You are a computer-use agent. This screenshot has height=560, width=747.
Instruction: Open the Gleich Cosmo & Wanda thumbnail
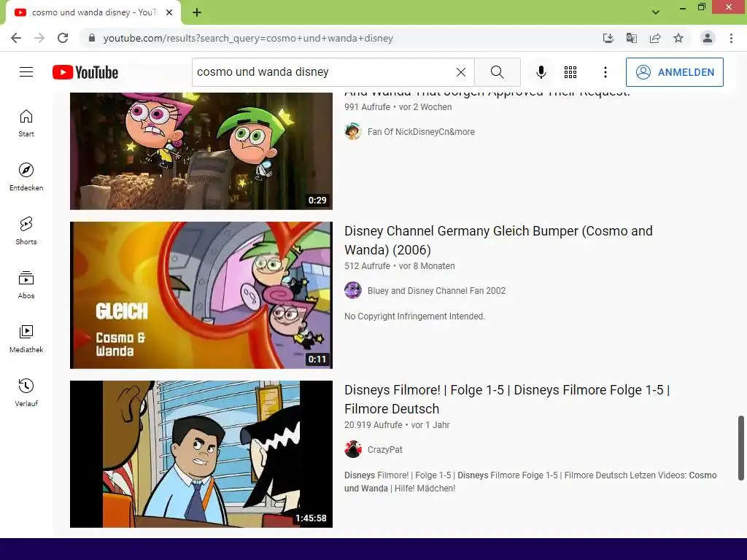click(201, 295)
